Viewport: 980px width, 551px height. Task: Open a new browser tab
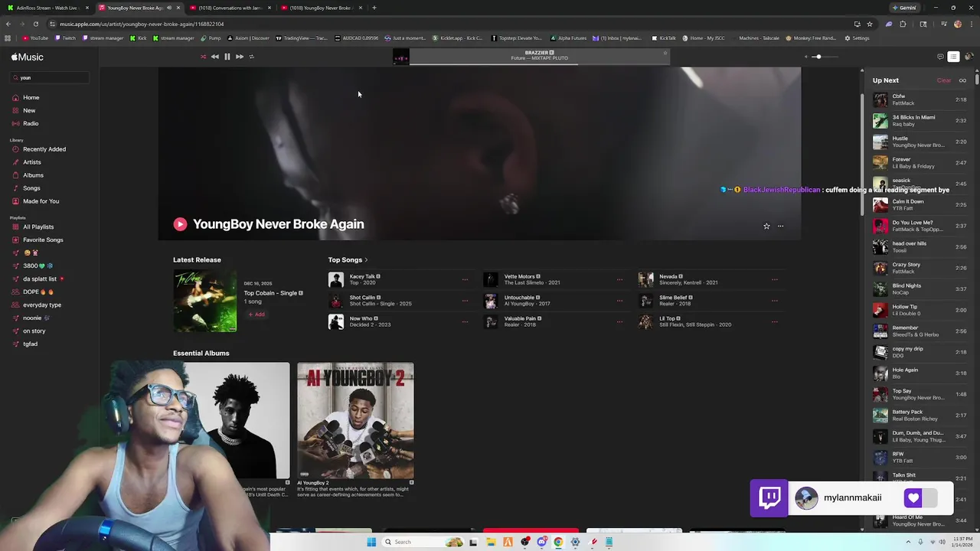click(x=374, y=8)
